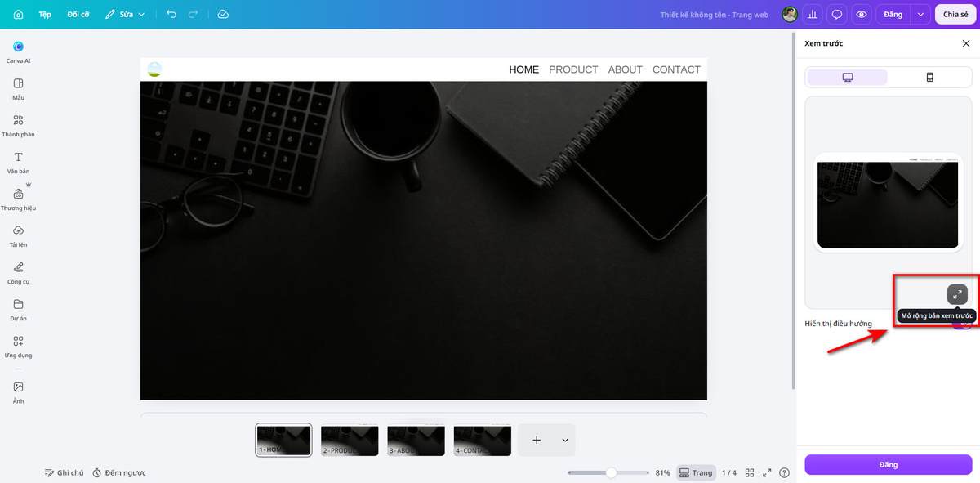Toggle Hiển thị điều hướng switch
This screenshot has height=483, width=980.
[961, 324]
